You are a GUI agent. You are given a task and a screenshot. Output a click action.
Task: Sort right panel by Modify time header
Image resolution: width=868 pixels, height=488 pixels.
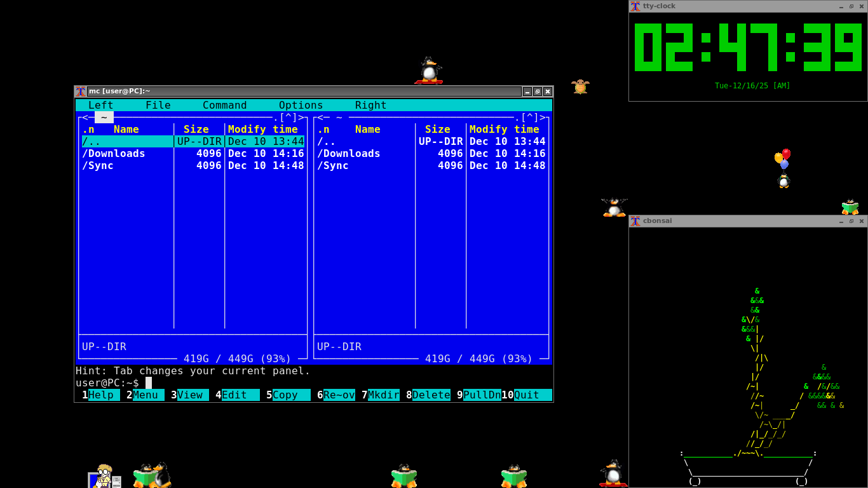tap(505, 130)
